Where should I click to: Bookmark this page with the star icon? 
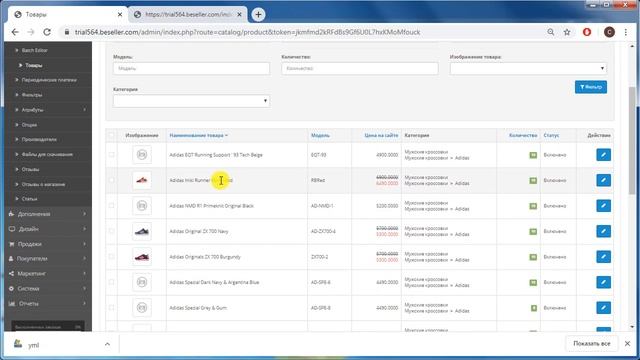pos(567,32)
